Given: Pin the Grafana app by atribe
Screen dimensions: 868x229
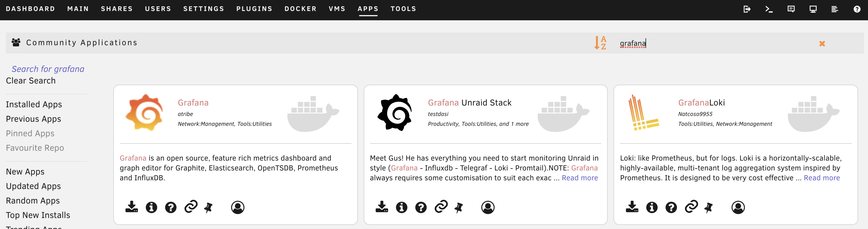Looking at the screenshot, I should pyautogui.click(x=208, y=208).
